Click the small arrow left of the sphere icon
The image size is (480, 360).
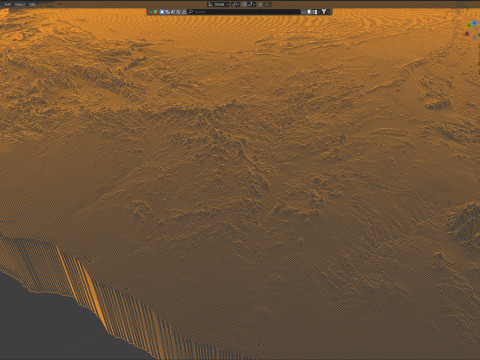(151, 12)
